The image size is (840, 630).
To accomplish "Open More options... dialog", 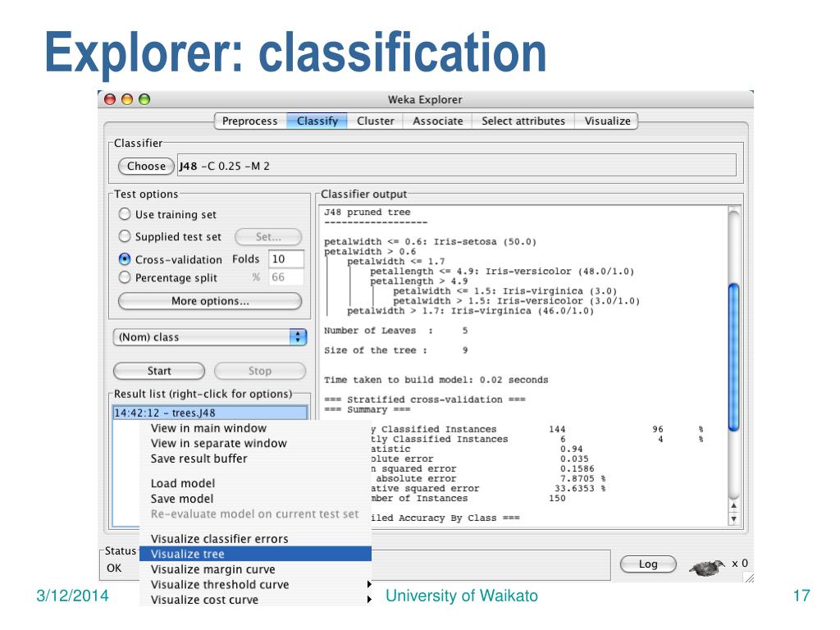I will [210, 301].
